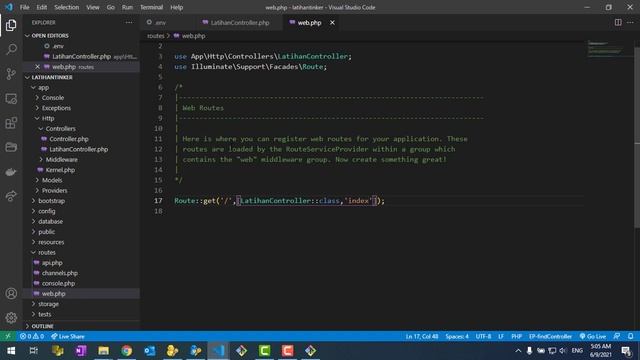Close the web.php editor tab

pos(332,22)
